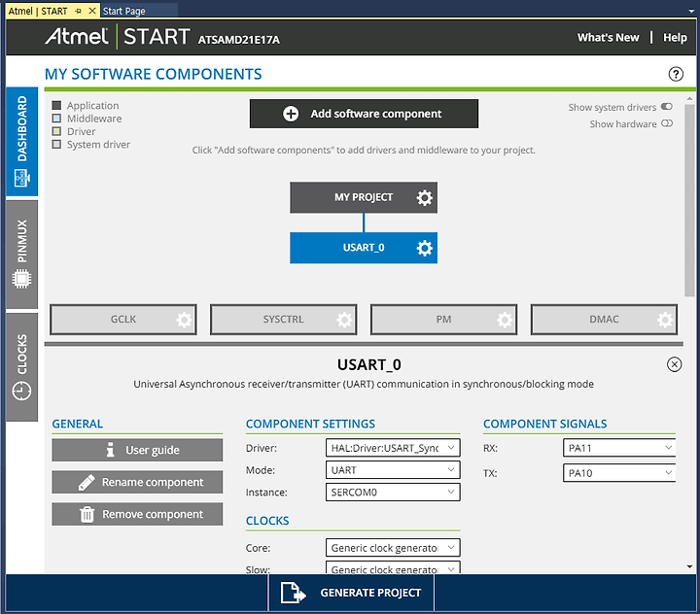Screen dimensions: 700x614
Task: Click the System driver legend box
Action: click(x=56, y=144)
